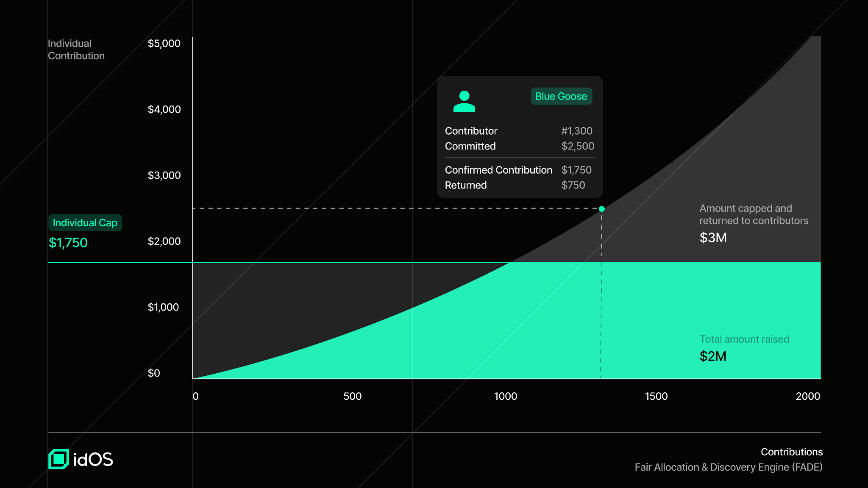
Task: Click the idOS wordmark text
Action: point(93,460)
